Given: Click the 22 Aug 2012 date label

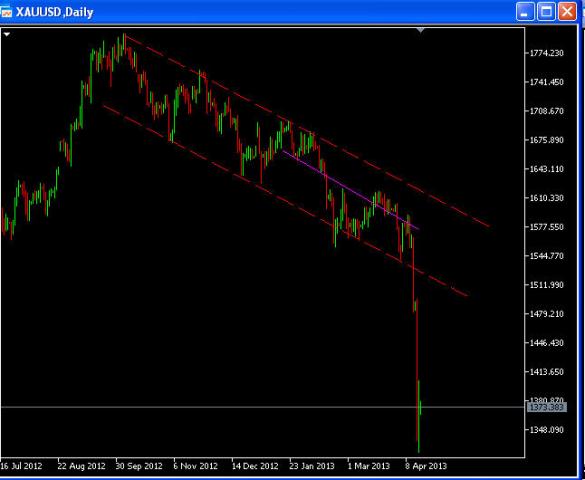Looking at the screenshot, I should pyautogui.click(x=81, y=466).
